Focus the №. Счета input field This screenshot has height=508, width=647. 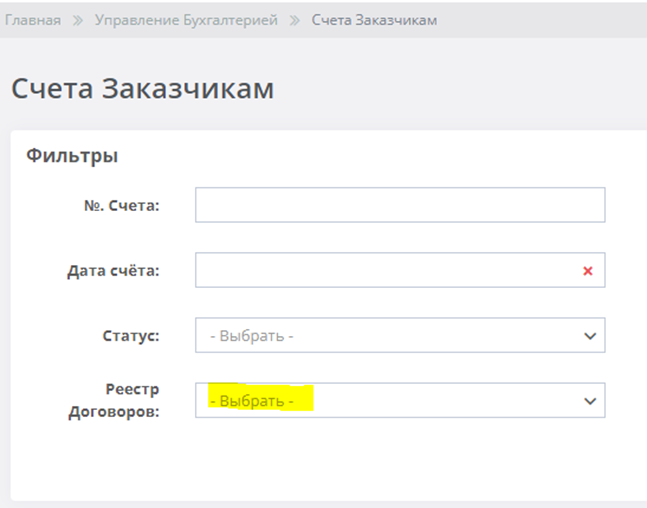click(400, 205)
